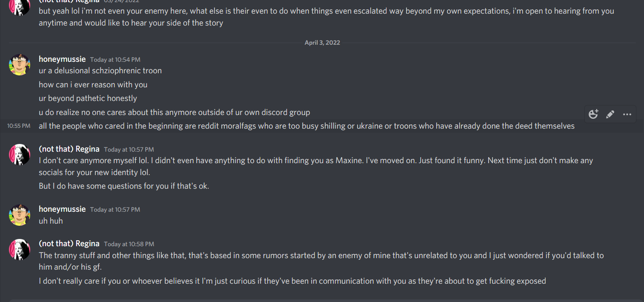Click the "(not that) Regina" username at 10:57 PM

click(69, 149)
